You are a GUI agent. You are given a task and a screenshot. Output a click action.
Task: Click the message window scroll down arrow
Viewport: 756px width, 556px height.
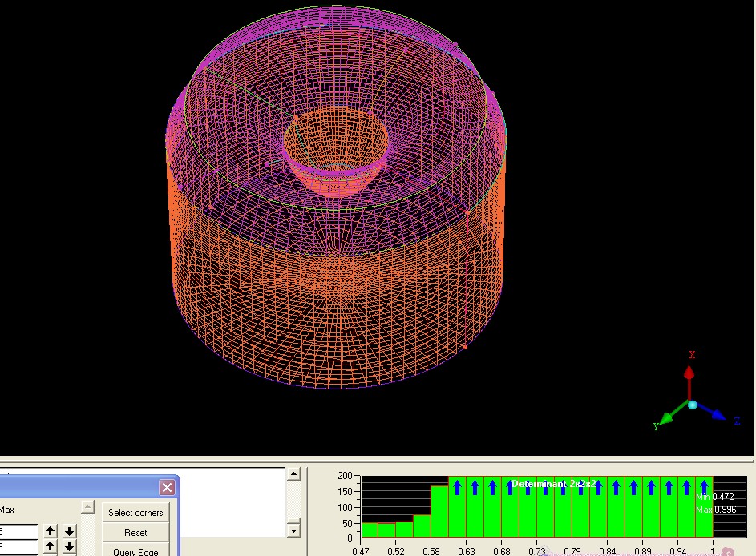pos(293,530)
